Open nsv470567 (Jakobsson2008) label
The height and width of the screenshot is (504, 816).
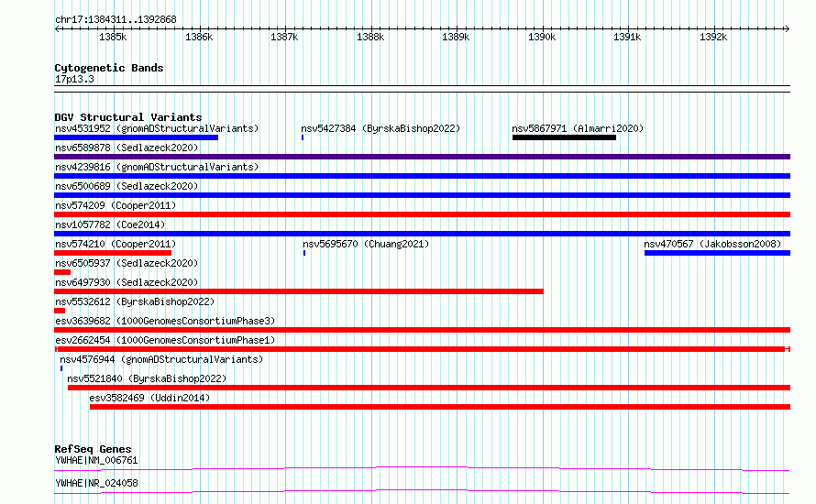(x=712, y=244)
